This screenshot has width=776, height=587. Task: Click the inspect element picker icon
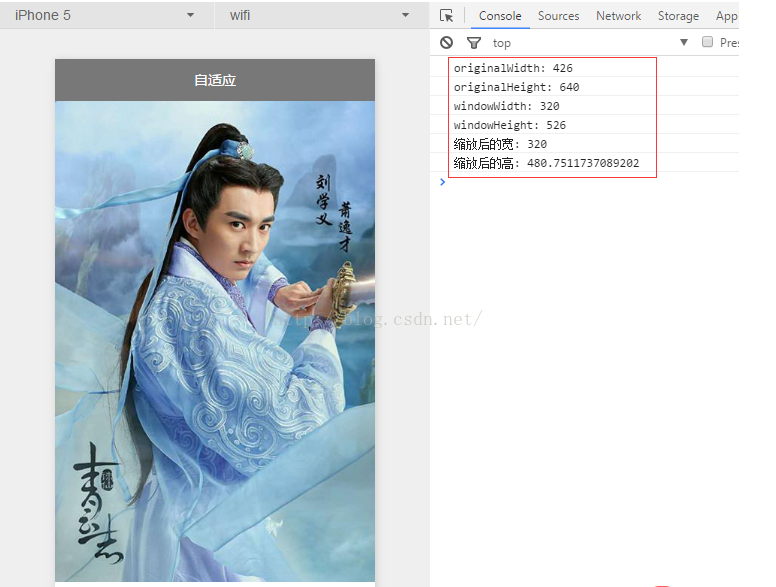pyautogui.click(x=446, y=16)
